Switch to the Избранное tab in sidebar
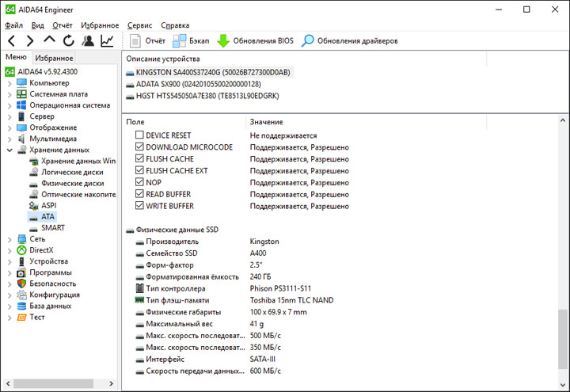Image resolution: width=570 pixels, height=392 pixels. pos(54,58)
